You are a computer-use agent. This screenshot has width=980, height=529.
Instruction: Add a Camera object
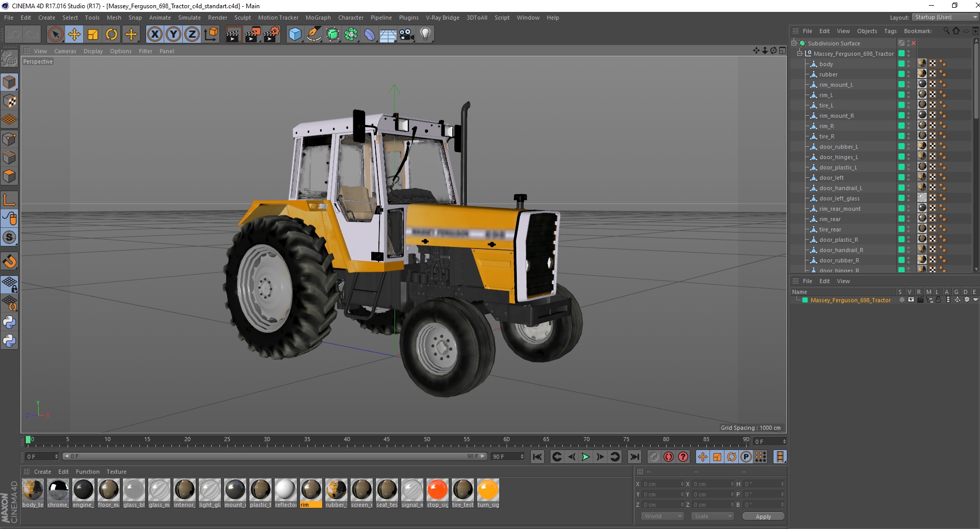[407, 35]
